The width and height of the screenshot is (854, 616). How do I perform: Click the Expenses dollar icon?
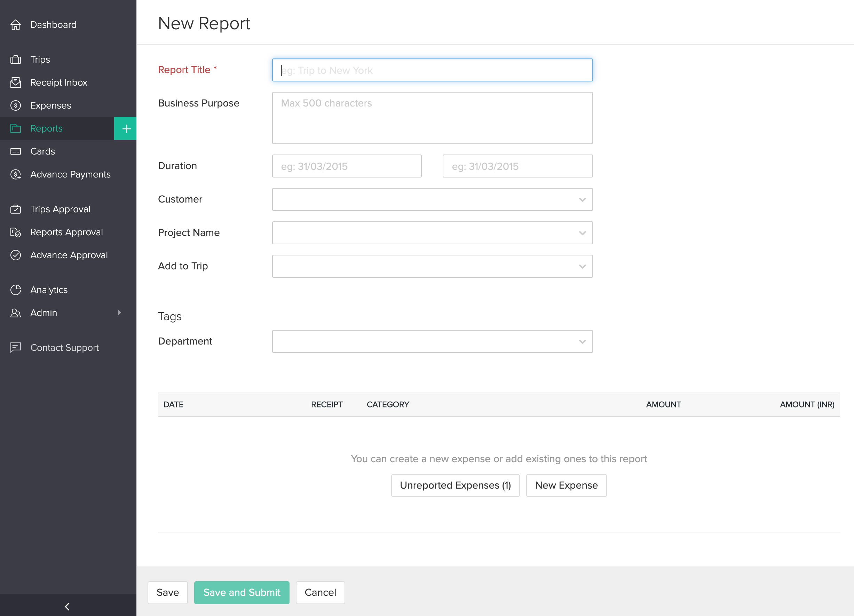pos(15,105)
